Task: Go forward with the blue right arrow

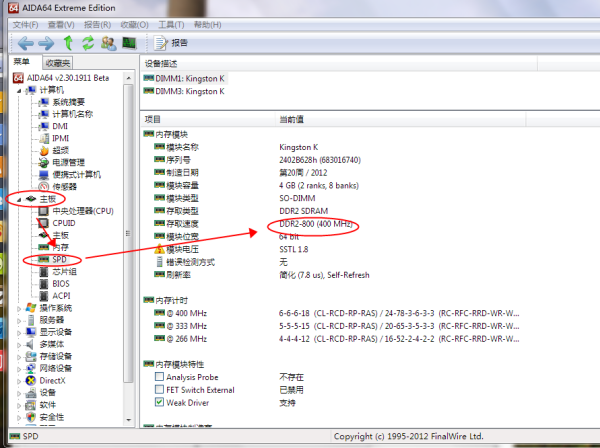Action: pos(46,43)
